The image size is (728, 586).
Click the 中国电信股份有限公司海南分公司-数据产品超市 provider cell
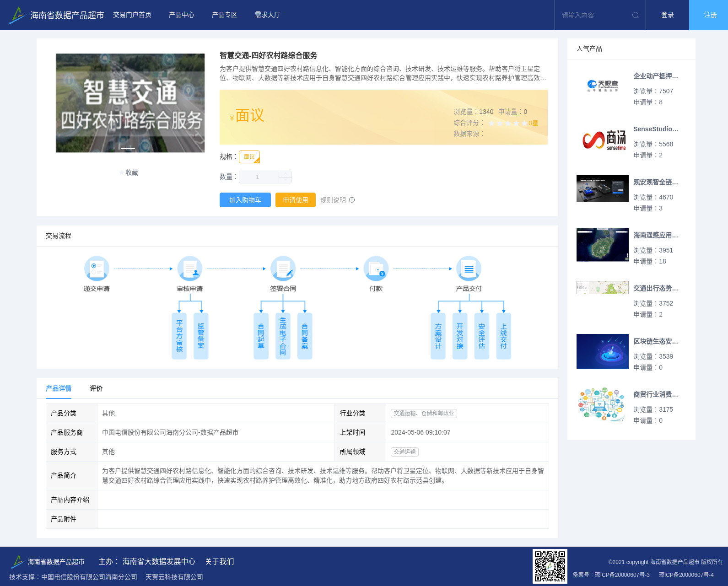[x=216, y=432]
